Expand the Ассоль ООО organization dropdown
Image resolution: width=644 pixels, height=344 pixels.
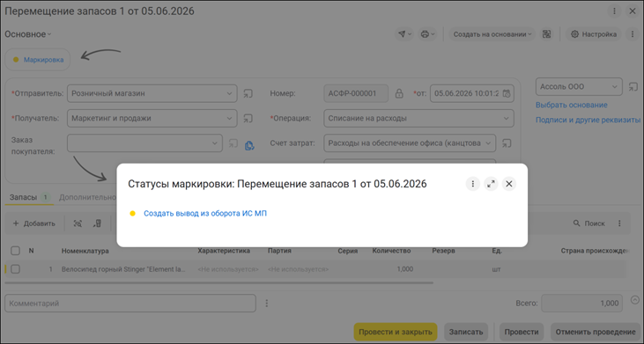(614, 87)
